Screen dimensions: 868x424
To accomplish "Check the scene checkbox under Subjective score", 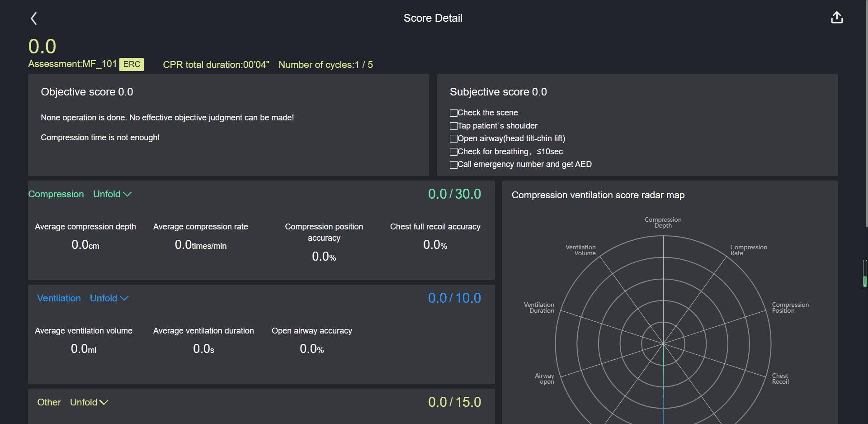I will (453, 112).
